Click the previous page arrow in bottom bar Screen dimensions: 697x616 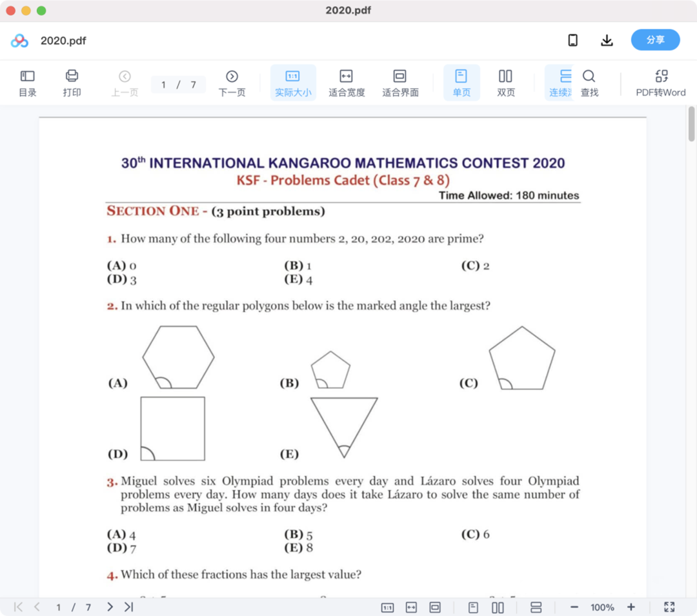click(x=37, y=607)
